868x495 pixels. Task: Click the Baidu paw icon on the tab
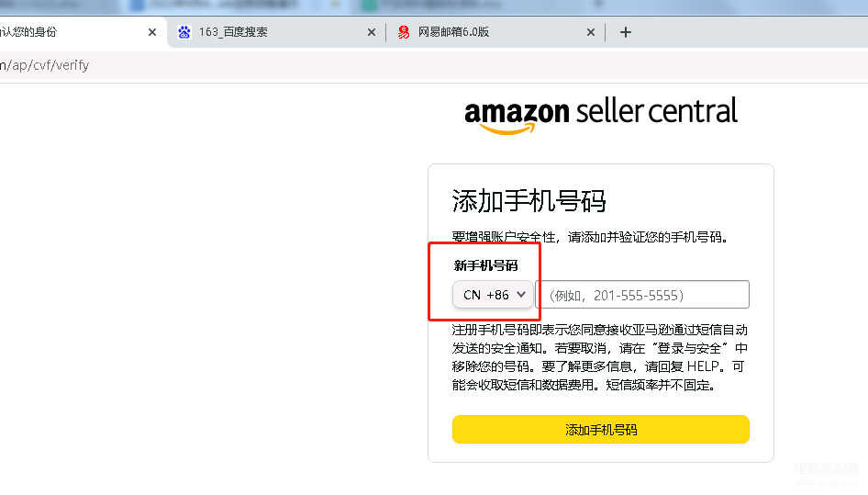click(x=184, y=32)
